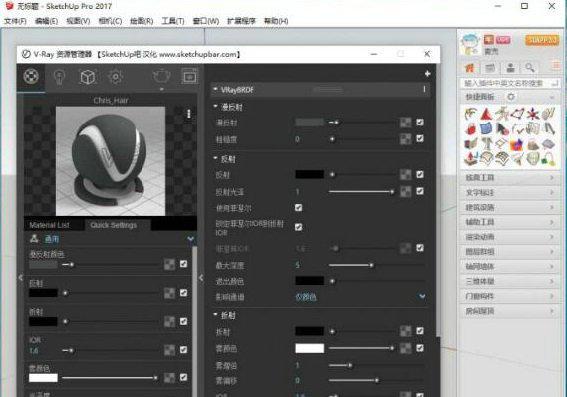The width and height of the screenshot is (567, 397).
Task: Open the V-Ray materials editor sphere icon
Action: [31, 76]
